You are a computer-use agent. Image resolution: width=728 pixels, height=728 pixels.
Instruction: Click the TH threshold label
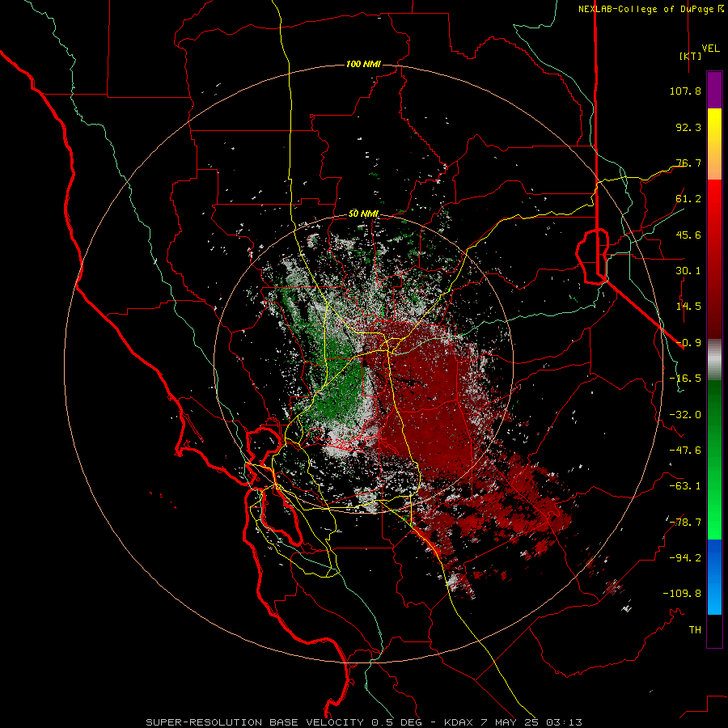(695, 630)
